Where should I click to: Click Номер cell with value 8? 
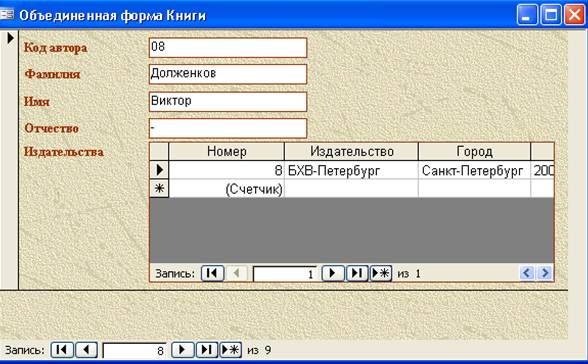click(x=226, y=171)
